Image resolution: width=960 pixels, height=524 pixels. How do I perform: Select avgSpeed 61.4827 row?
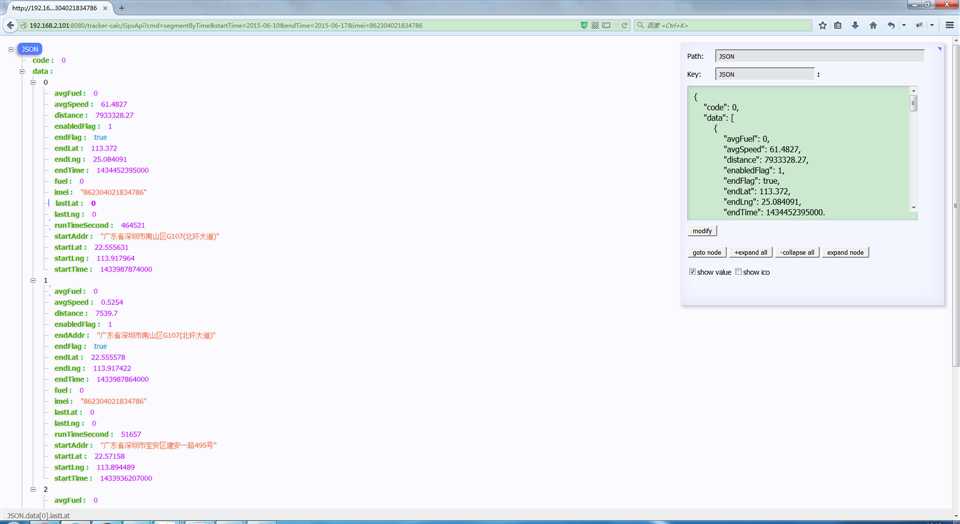90,104
